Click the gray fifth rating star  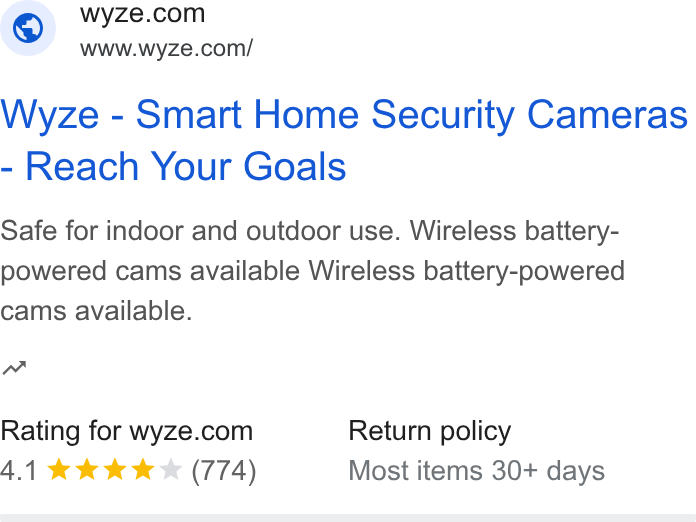(171, 470)
